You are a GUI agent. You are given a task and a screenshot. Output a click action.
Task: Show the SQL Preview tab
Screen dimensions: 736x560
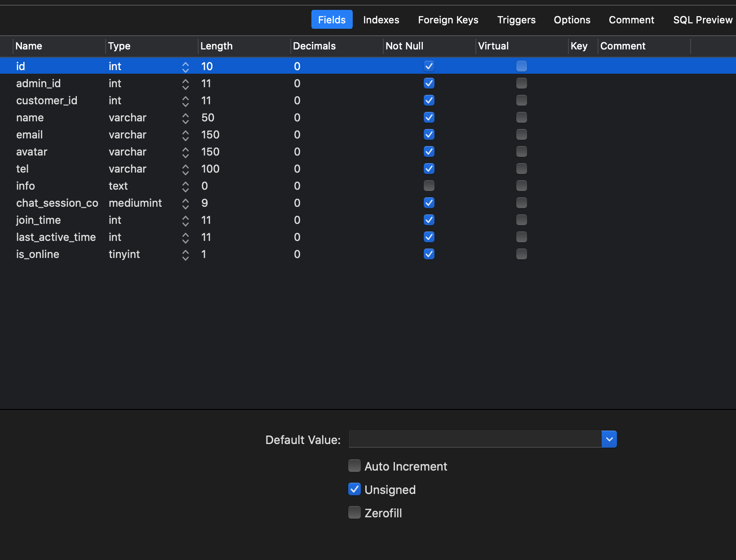[702, 20]
